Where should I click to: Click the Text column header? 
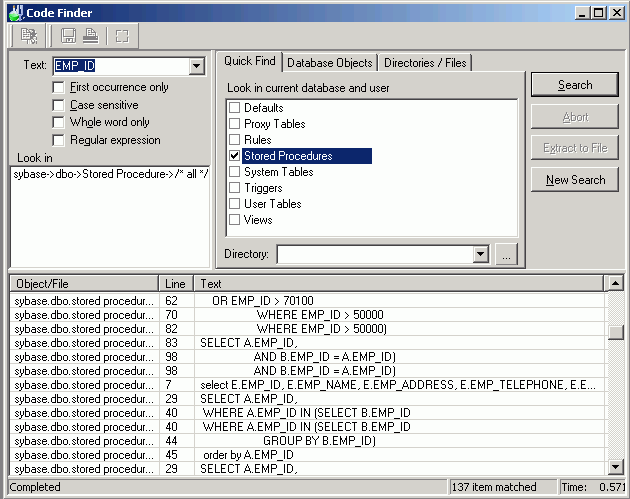[x=399, y=284]
